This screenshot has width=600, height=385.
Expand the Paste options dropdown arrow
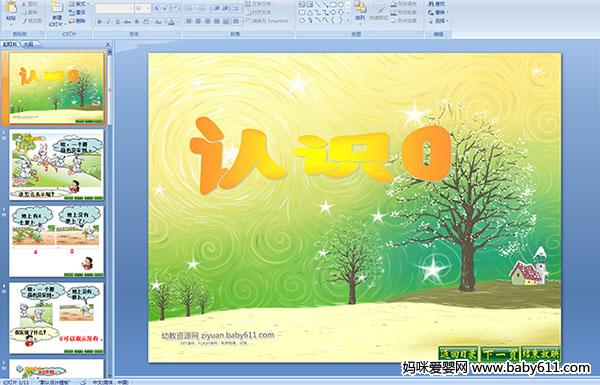pyautogui.click(x=11, y=24)
